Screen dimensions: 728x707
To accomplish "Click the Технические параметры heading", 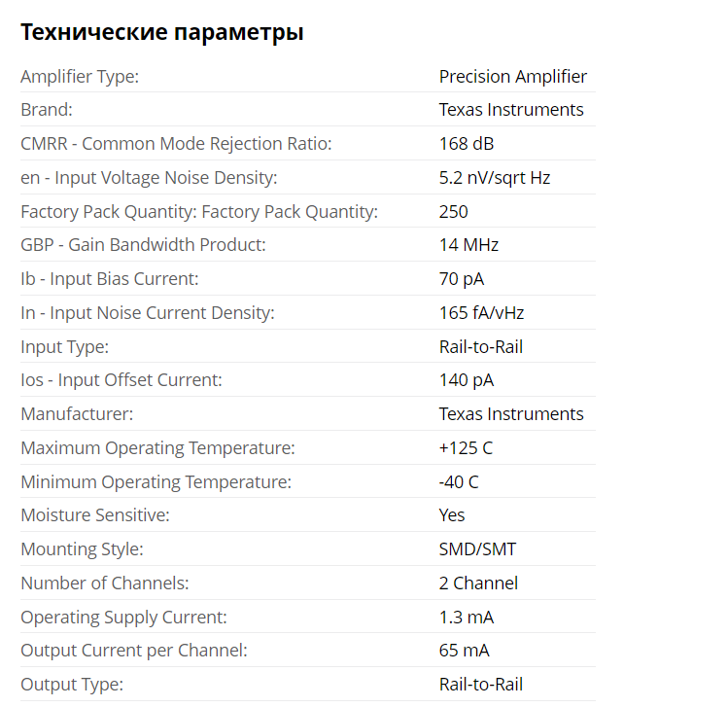I will point(162,32).
